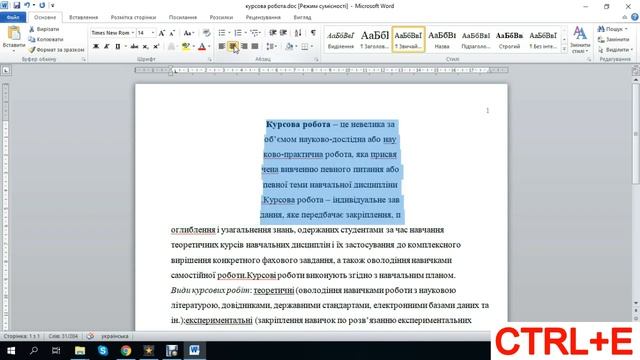The width and height of the screenshot is (640, 360).
Task: Click the sort A-Z icon
Action: (298, 33)
